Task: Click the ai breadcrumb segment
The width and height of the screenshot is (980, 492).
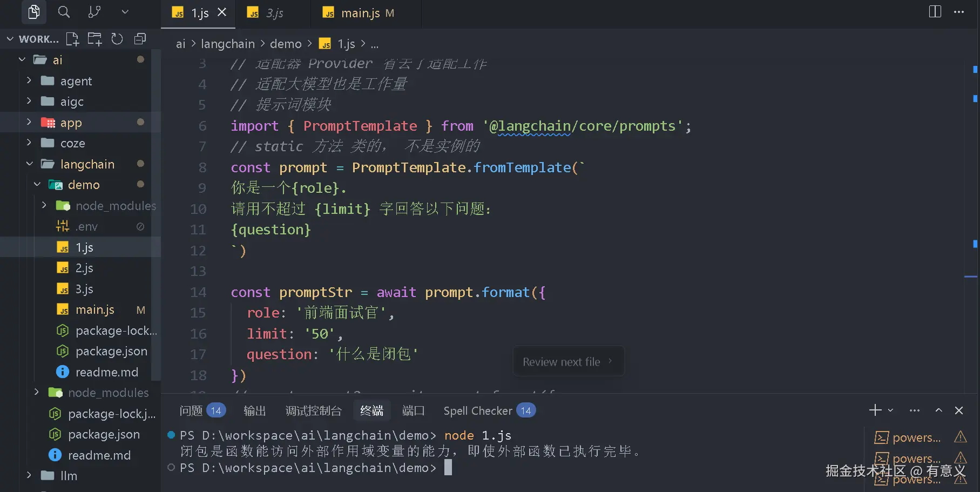Action: pyautogui.click(x=180, y=44)
